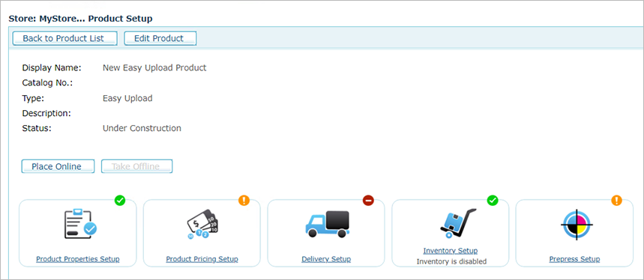The width and height of the screenshot is (644, 280).
Task: Click orange warning badge on Prepress card
Action: pos(616,201)
